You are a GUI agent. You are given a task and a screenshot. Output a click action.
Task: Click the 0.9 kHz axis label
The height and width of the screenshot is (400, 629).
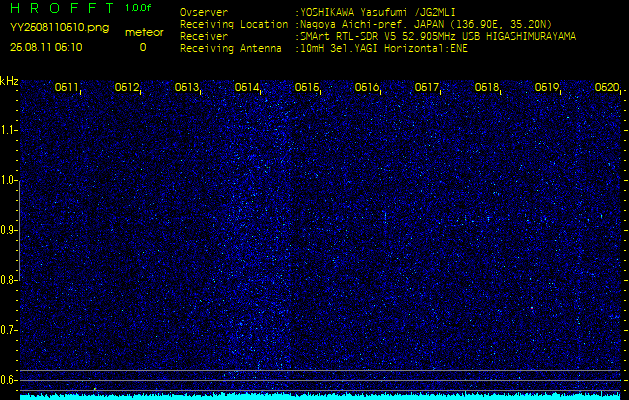click(8, 230)
